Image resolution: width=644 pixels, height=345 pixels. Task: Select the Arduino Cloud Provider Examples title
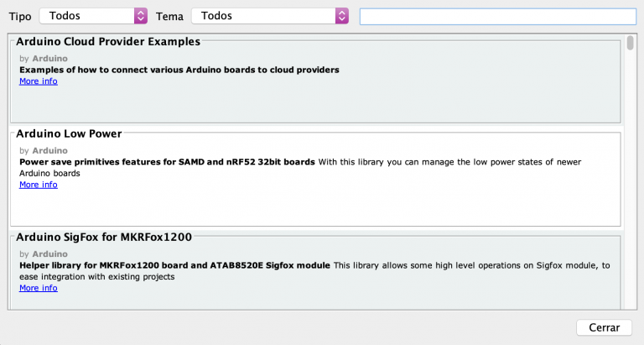click(108, 41)
